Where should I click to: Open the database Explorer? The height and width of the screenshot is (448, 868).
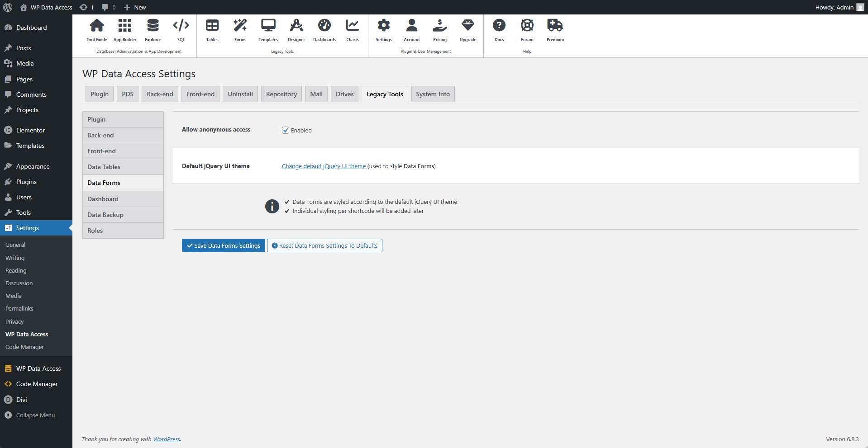click(x=153, y=30)
